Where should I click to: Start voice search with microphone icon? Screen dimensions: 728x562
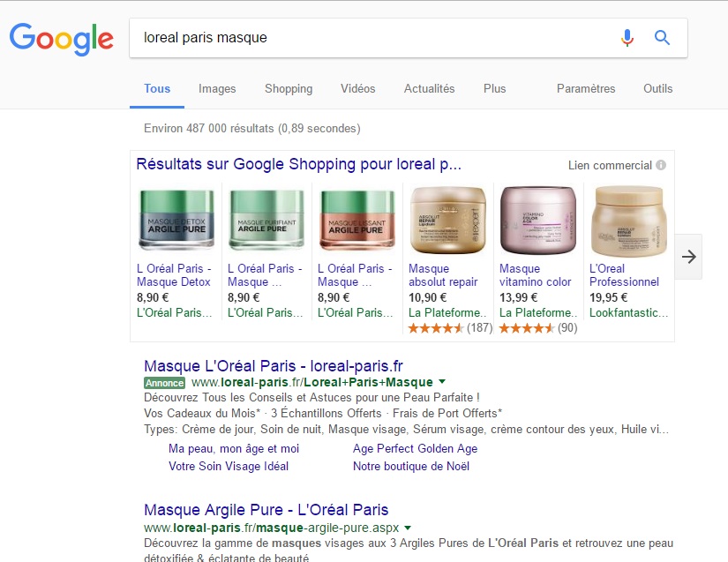[x=627, y=38]
